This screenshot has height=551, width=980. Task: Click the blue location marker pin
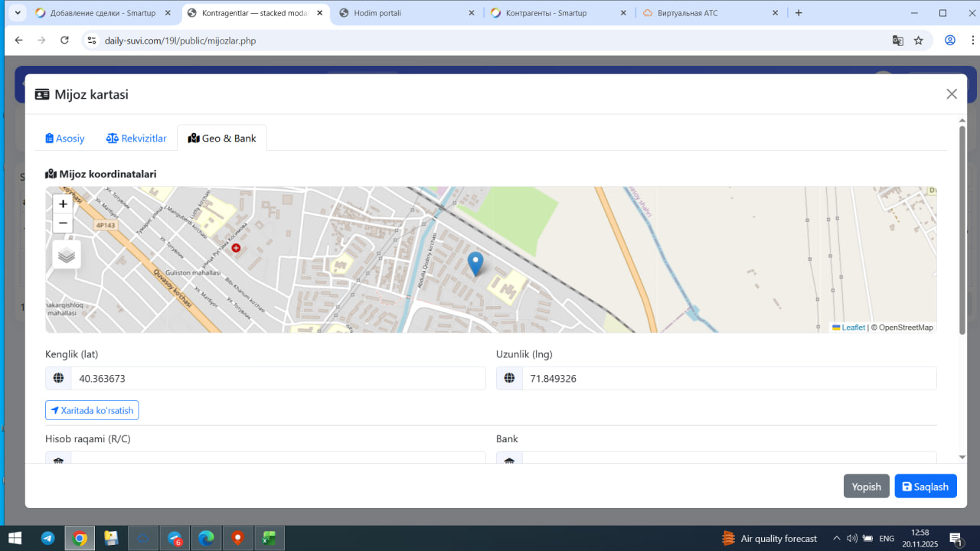click(x=475, y=263)
